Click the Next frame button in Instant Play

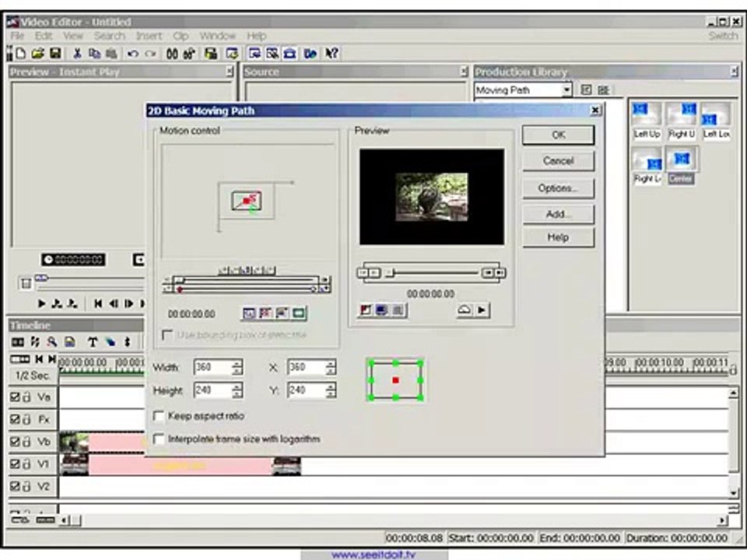coord(128,303)
